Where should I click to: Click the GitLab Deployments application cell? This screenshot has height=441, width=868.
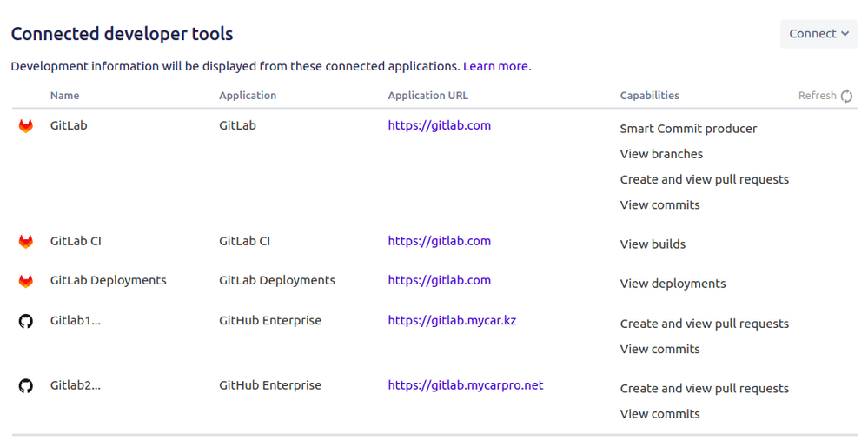click(277, 280)
